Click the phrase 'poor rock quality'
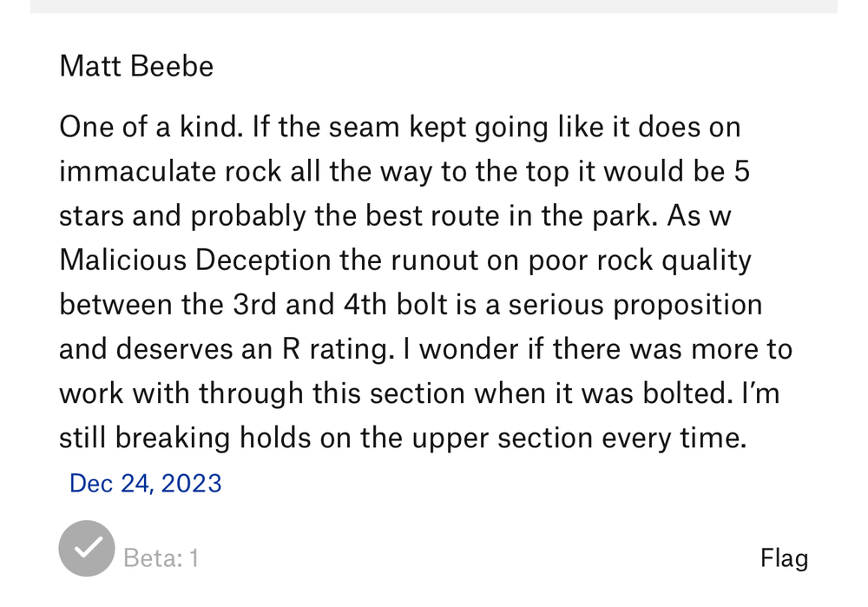The image size is (868, 607). (x=640, y=261)
